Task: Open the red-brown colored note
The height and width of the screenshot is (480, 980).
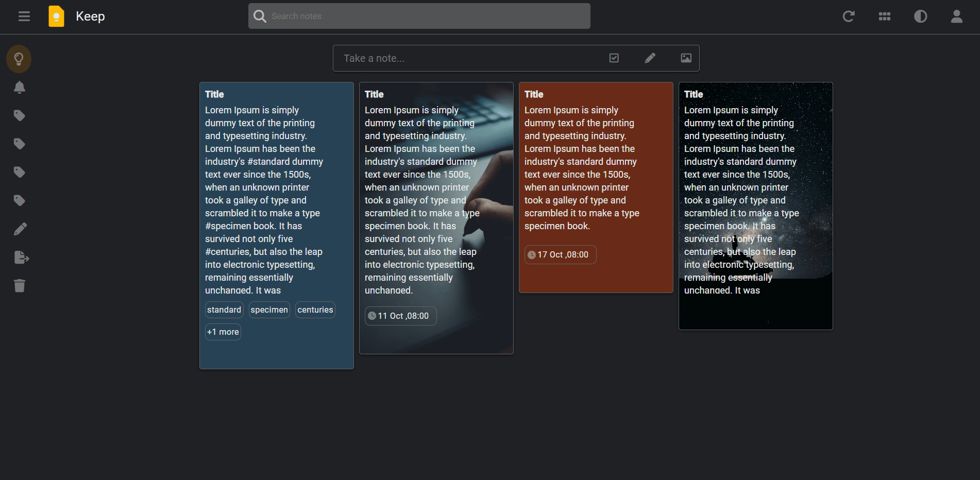Action: click(596, 187)
